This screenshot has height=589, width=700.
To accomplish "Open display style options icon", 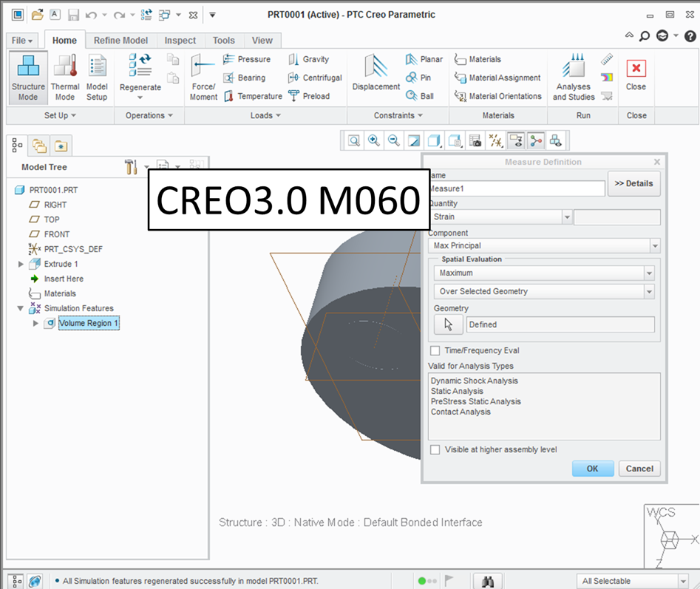I will click(435, 141).
